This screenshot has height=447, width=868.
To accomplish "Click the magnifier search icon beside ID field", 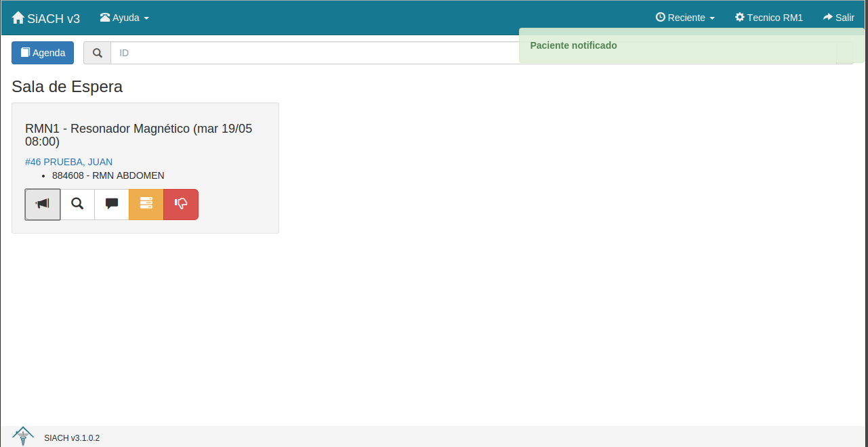I will [98, 53].
